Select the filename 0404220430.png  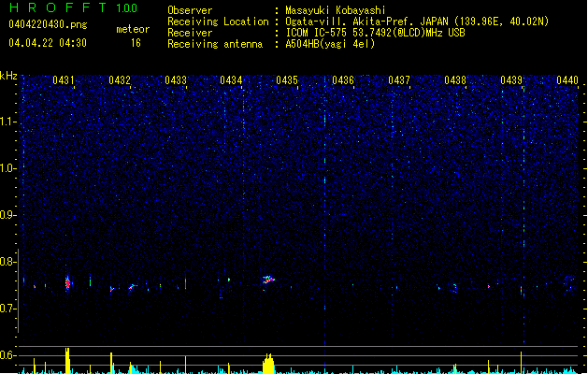pyautogui.click(x=48, y=25)
